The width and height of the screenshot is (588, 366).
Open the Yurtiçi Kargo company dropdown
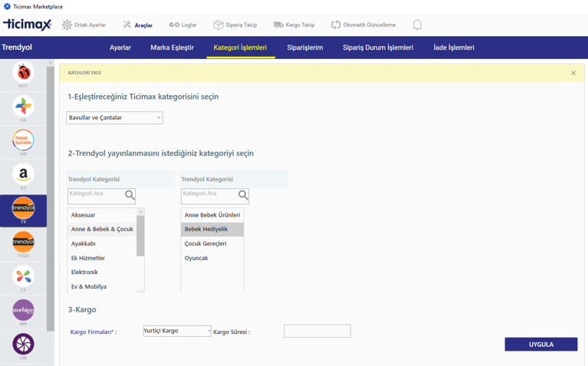pos(177,331)
